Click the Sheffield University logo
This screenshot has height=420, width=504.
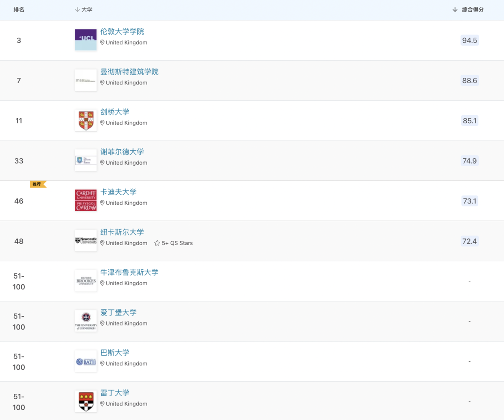(86, 160)
